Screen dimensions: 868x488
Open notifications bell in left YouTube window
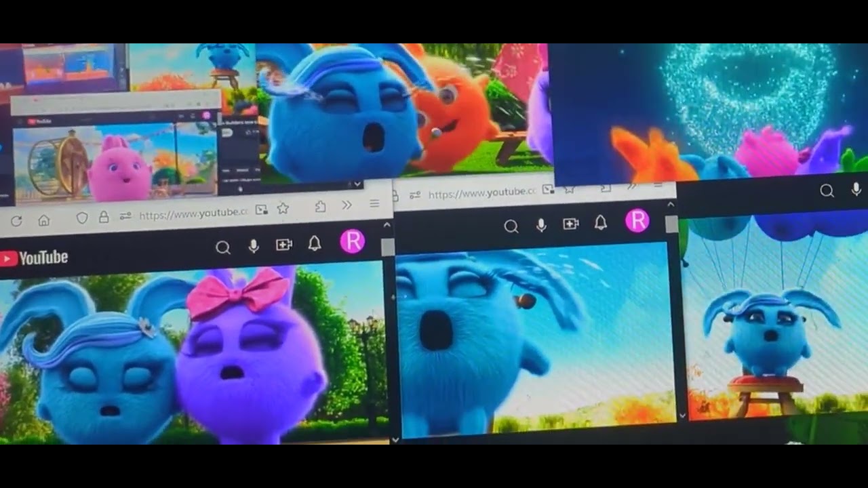pos(315,243)
